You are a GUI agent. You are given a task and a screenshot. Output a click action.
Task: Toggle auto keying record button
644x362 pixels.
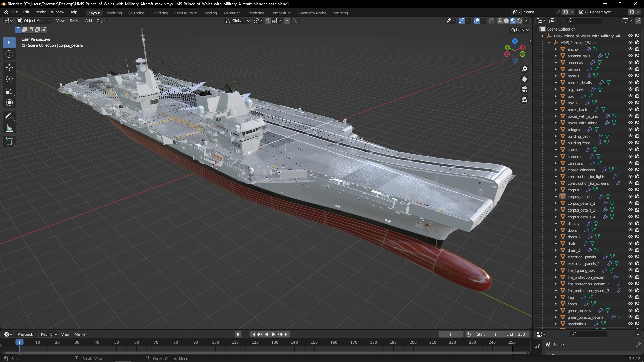238,334
